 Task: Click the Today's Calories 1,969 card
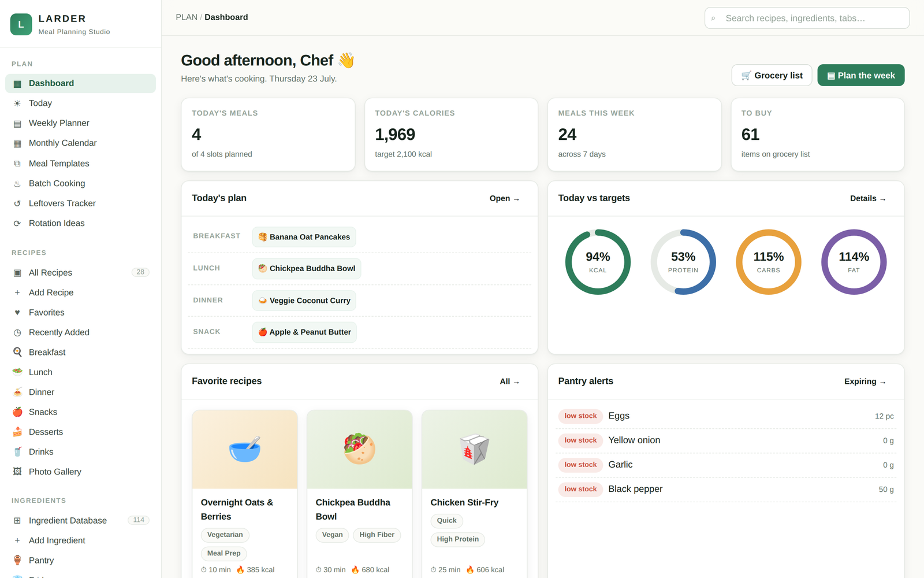coord(451,135)
